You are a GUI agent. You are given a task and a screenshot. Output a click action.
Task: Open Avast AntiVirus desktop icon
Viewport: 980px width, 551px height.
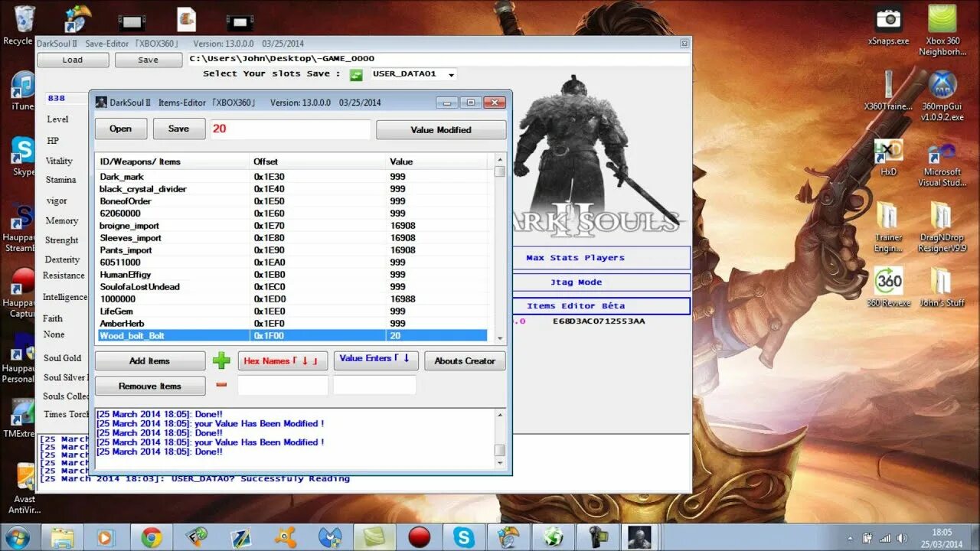click(x=24, y=488)
